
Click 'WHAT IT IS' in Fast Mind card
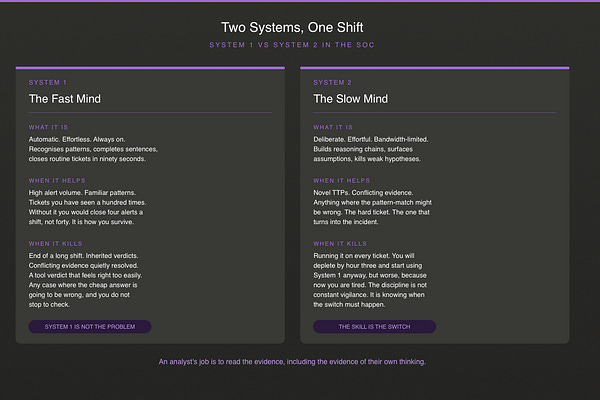[x=48, y=127]
